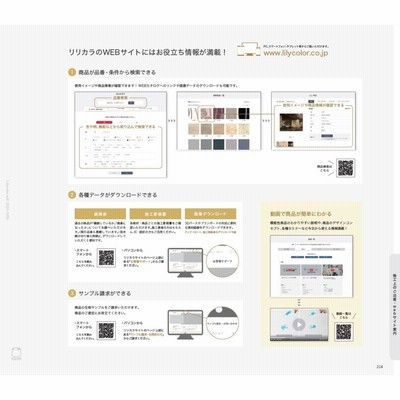Click the numbered circle 3 section marker
The width and height of the screenshot is (400, 400).
pyautogui.click(x=72, y=293)
